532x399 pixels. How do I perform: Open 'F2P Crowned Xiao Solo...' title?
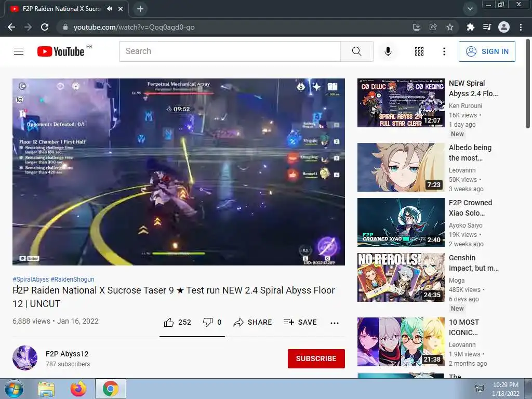click(470, 208)
